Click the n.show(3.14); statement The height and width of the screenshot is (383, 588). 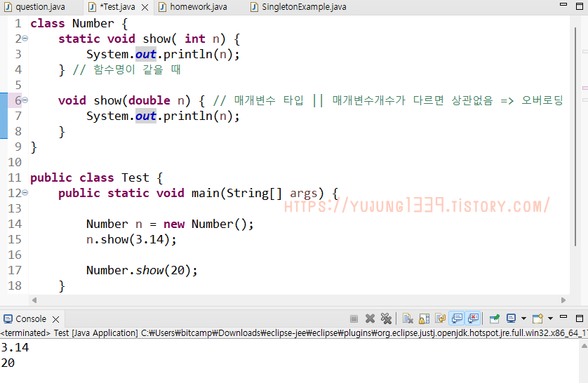(x=131, y=239)
